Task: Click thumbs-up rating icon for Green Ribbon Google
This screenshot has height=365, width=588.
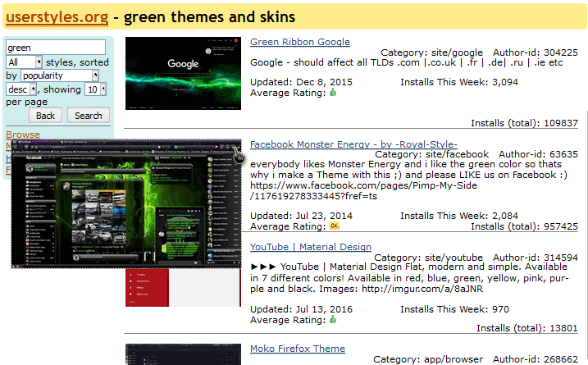Action: pos(333,93)
